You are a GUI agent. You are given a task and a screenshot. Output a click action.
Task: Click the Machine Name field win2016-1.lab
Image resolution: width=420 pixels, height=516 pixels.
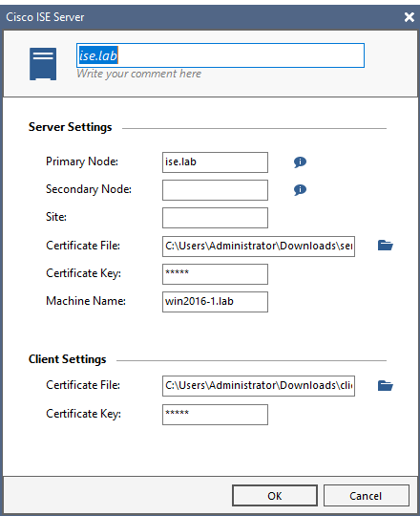pyautogui.click(x=216, y=302)
